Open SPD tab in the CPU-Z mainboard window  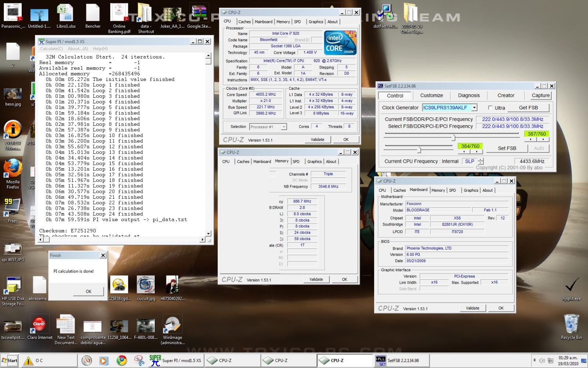[x=452, y=190]
